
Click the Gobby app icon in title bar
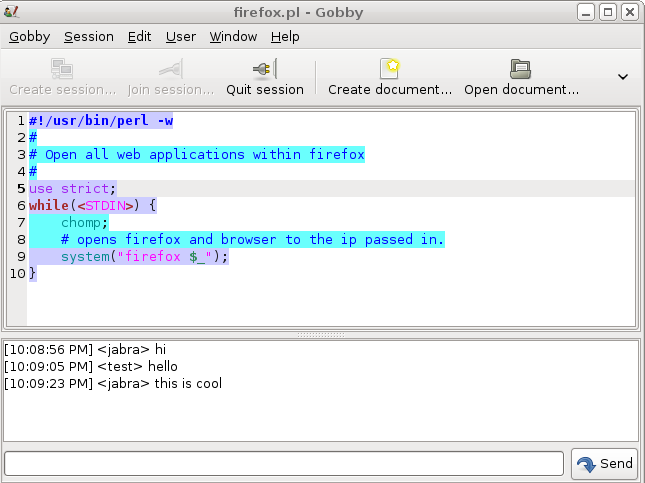[11, 12]
